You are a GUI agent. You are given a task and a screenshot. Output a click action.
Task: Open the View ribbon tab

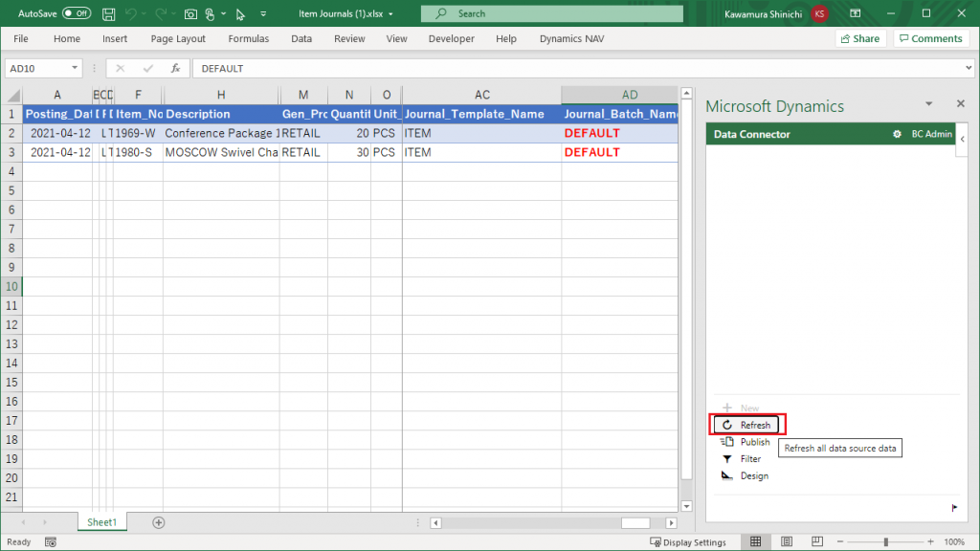[396, 38]
